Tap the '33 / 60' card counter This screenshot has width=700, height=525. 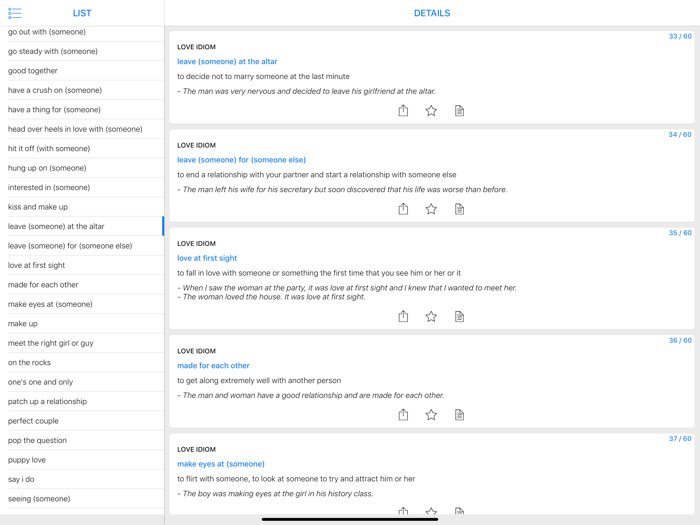tap(680, 36)
